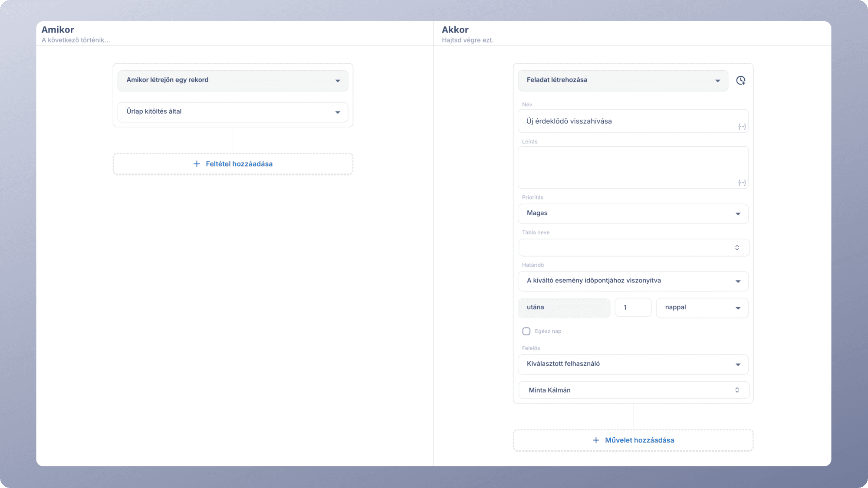Click the Név field with 'Új érdeklődő visszahívása'

coord(633,121)
